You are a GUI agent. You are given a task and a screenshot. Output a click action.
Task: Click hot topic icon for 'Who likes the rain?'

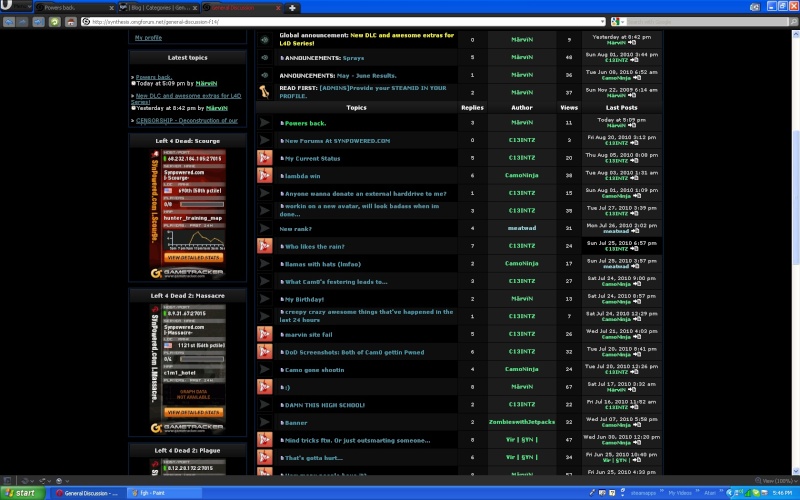(264, 246)
